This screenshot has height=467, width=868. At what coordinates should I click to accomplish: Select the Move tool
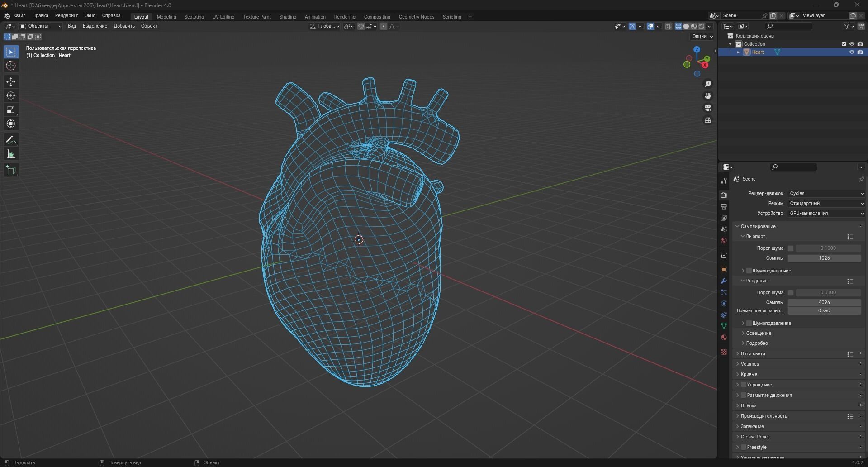pos(11,82)
